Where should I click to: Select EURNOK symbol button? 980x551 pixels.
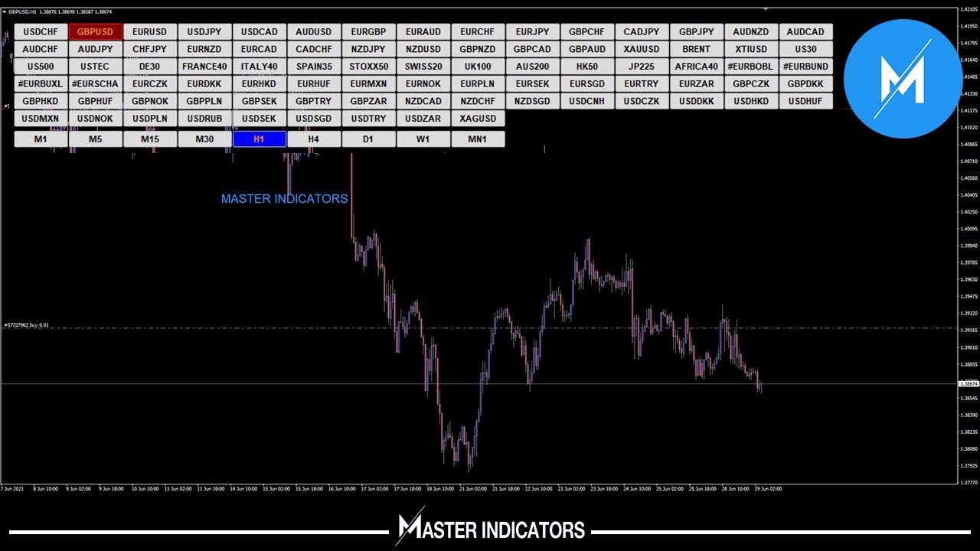point(423,84)
